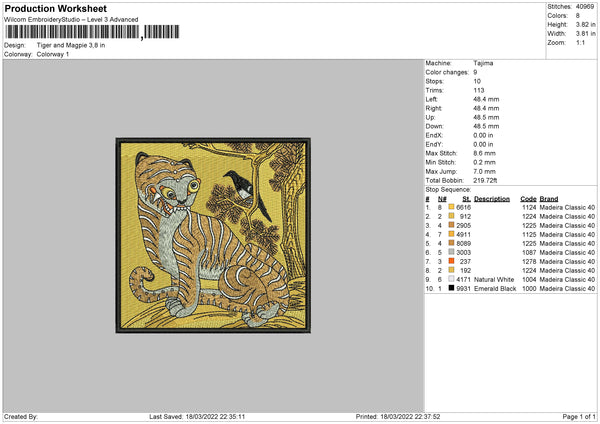Click the orange-red swatch beside stitch count 237
The width and height of the screenshot is (600, 424).
pos(452,261)
